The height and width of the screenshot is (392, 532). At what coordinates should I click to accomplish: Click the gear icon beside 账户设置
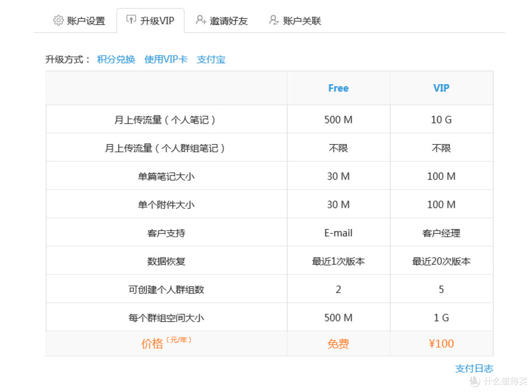[58, 20]
